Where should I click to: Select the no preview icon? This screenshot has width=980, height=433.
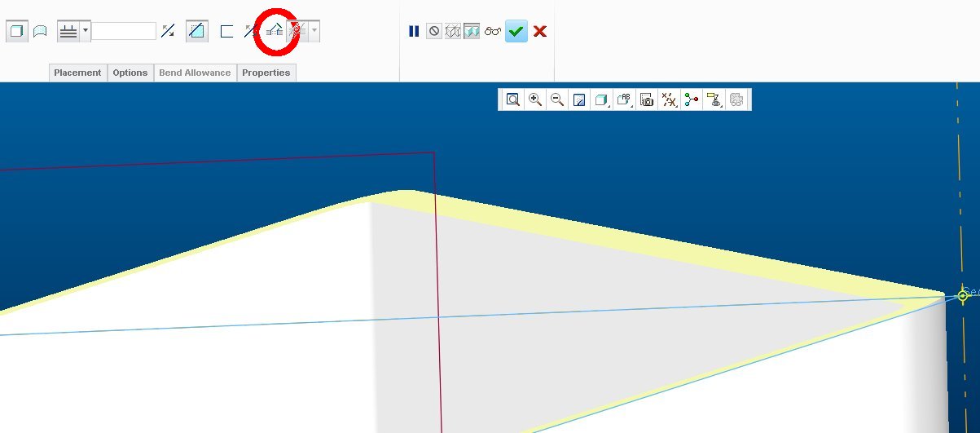click(x=434, y=31)
